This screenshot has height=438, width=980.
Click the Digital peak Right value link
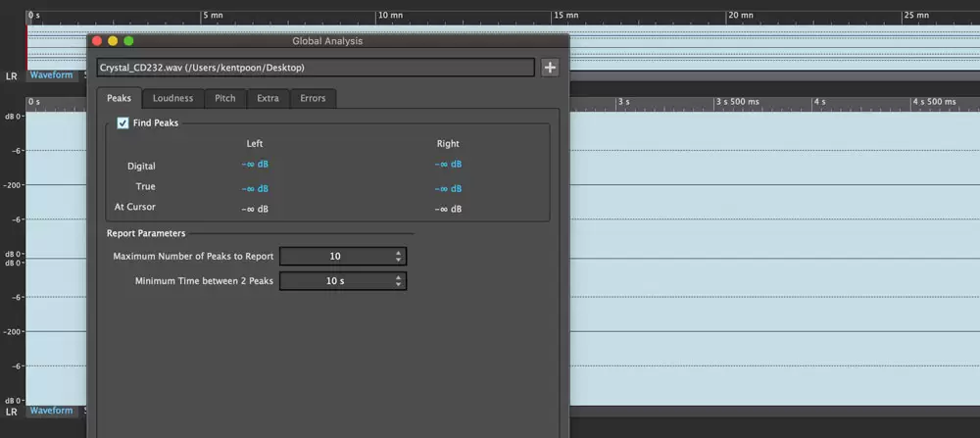pos(448,165)
